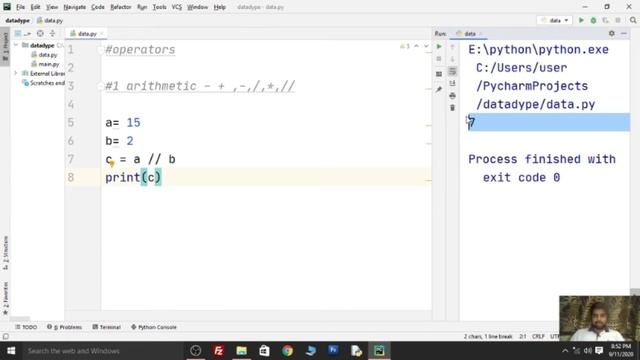The image size is (640, 360).
Task: Open the Window menu
Action: (197, 7)
